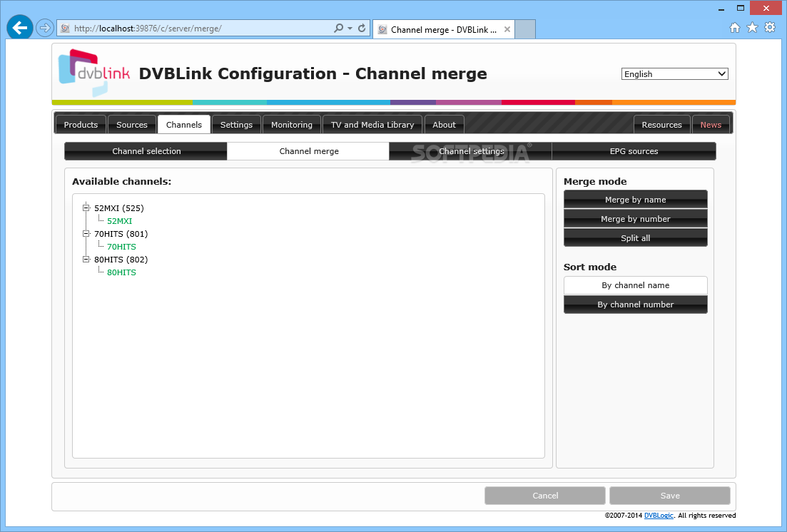Click Merge by name button
Viewport: 787px width, 532px height.
(636, 199)
